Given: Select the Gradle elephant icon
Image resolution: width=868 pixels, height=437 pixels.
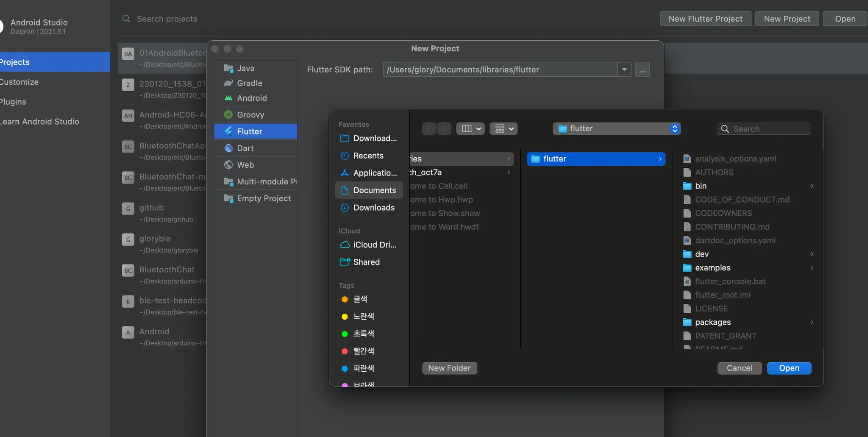Looking at the screenshot, I should pos(228,83).
